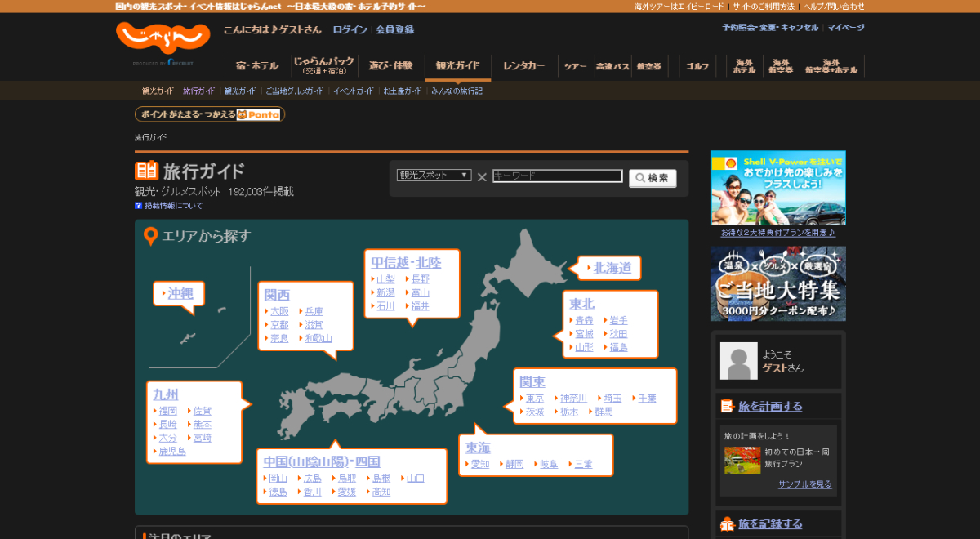Click the guest avatar image
The width and height of the screenshot is (980, 539).
(739, 361)
